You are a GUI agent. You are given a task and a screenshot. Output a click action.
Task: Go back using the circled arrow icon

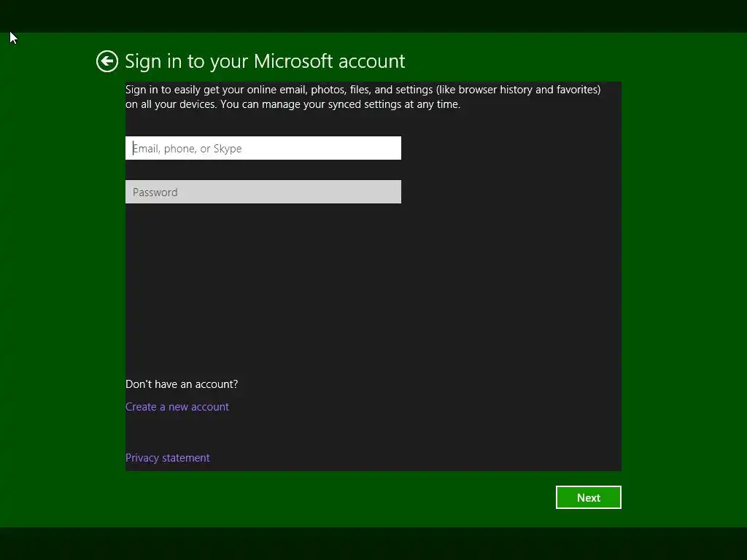tap(107, 61)
